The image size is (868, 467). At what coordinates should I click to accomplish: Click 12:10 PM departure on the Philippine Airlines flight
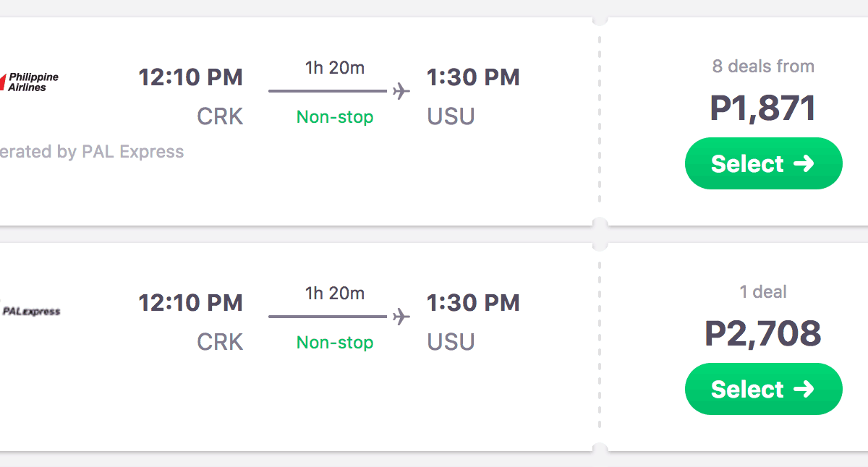pyautogui.click(x=191, y=77)
